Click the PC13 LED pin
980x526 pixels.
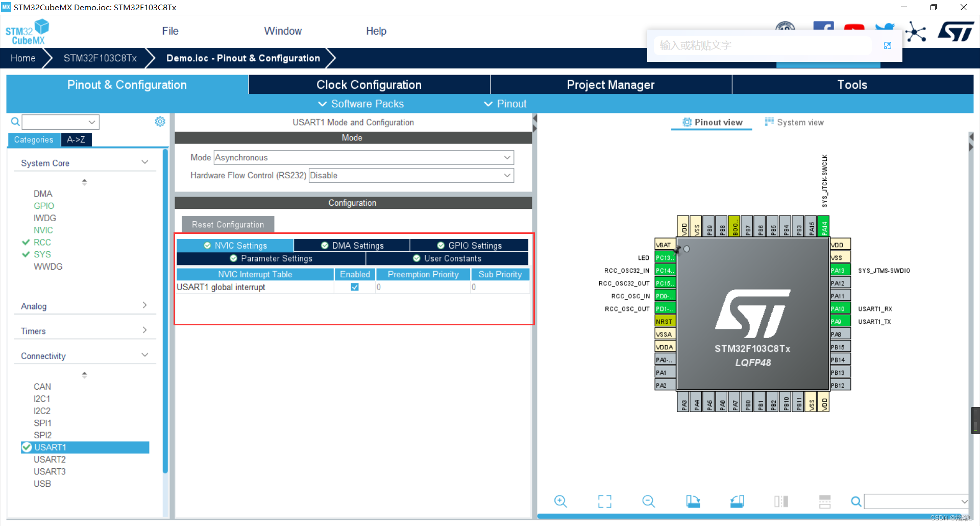[665, 257]
